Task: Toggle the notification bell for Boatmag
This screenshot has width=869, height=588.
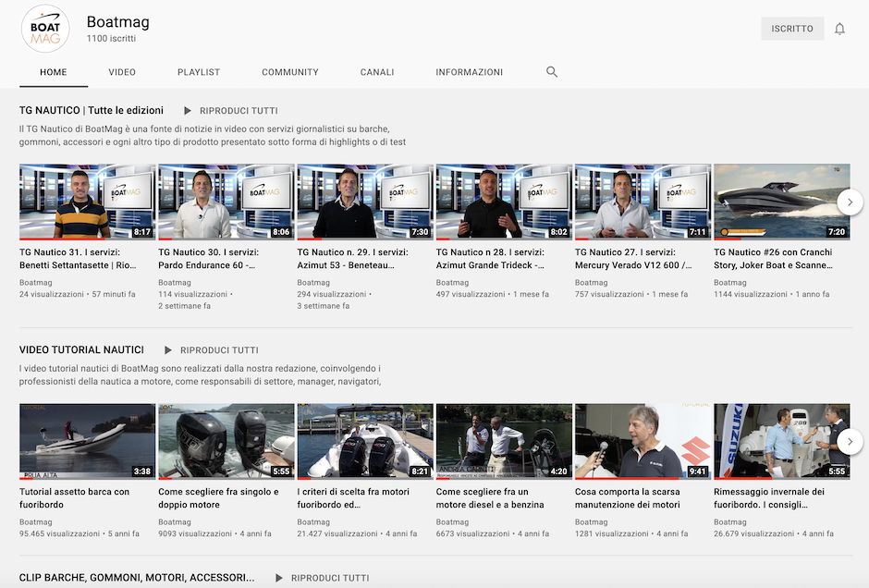Action: (x=839, y=29)
